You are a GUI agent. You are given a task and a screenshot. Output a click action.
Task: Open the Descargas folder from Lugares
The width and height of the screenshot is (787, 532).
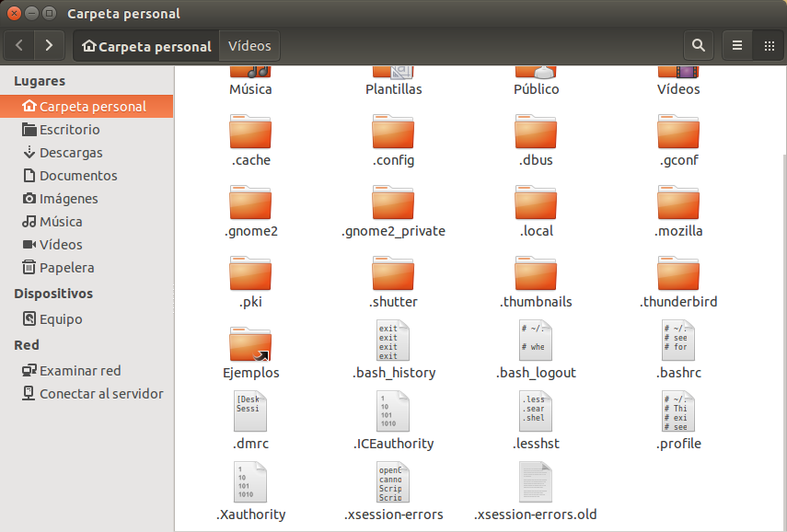[68, 152]
